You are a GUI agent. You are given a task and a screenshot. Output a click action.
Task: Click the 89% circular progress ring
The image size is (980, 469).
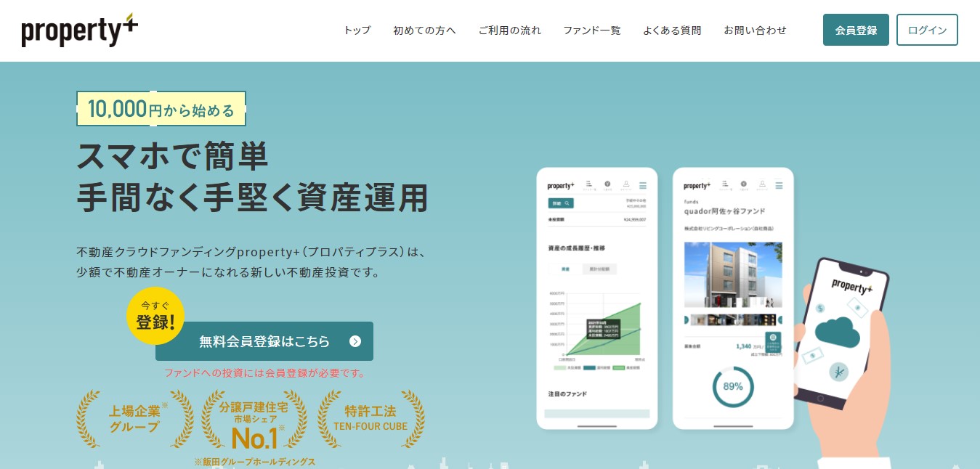732,386
